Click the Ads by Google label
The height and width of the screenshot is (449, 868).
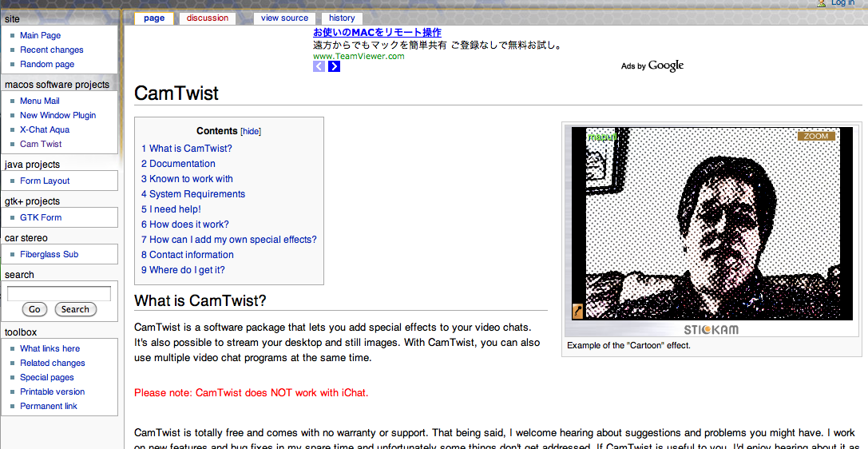(x=652, y=66)
